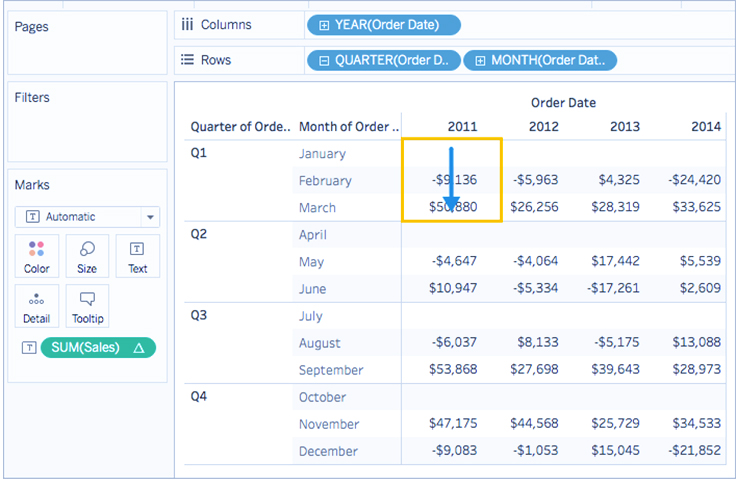Select the February row label
736x486 pixels.
pos(325,181)
